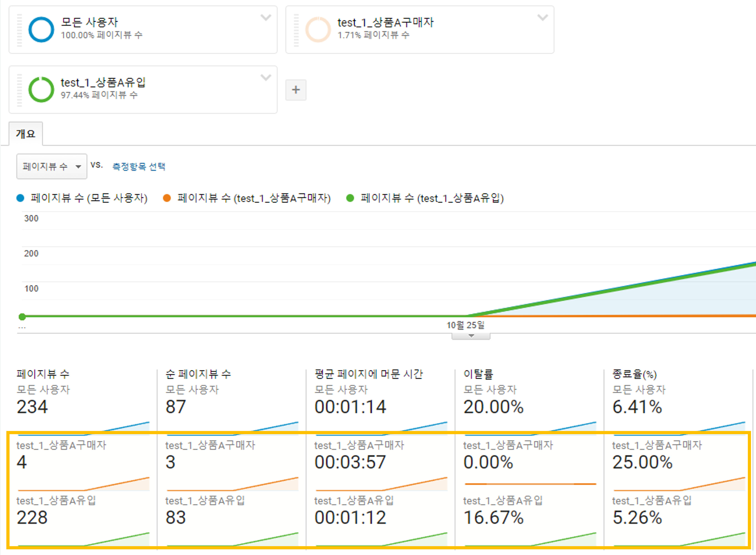Image resolution: width=756 pixels, height=555 pixels.
Task: Expand the test_1_상품A구매자 segment options chevron
Action: click(x=542, y=17)
